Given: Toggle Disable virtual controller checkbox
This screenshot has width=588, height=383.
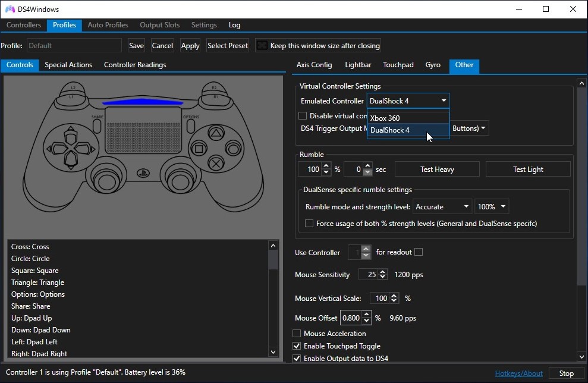Looking at the screenshot, I should click(303, 115).
